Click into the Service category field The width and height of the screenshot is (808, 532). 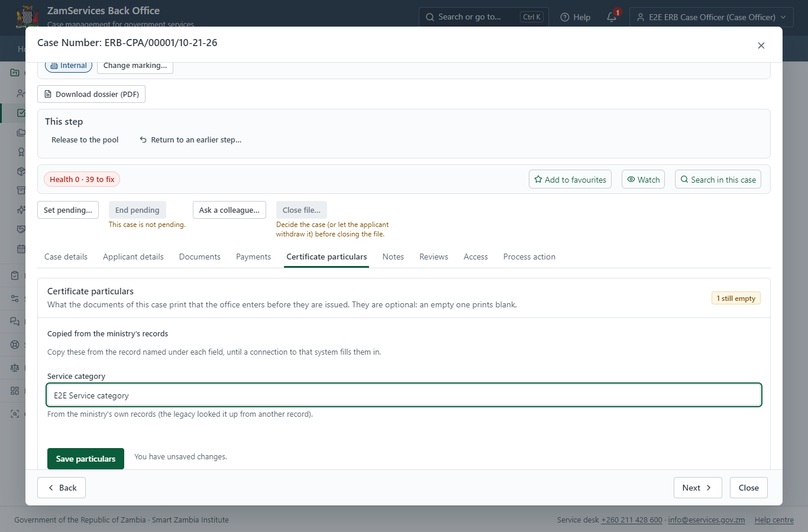point(404,395)
